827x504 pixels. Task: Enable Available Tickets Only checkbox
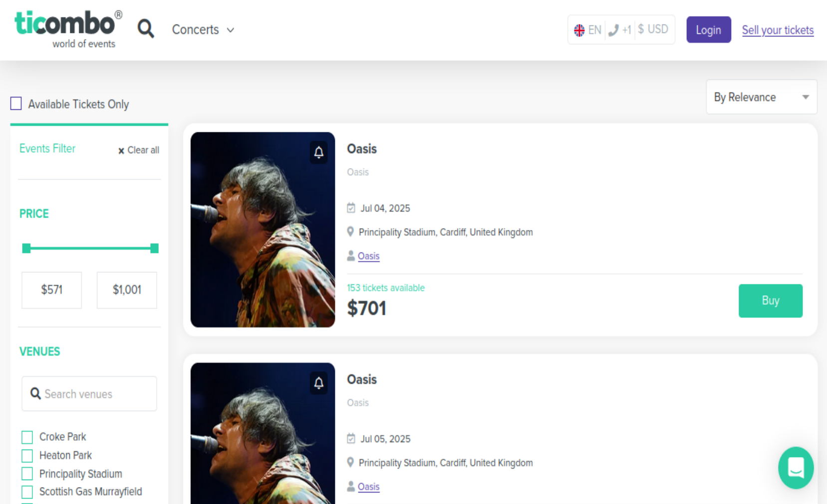tap(16, 104)
